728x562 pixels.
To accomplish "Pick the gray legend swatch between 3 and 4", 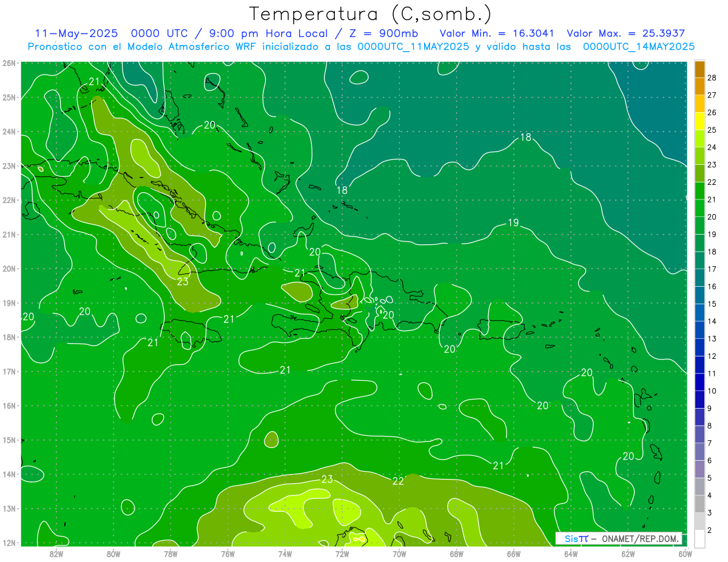I will [x=699, y=504].
